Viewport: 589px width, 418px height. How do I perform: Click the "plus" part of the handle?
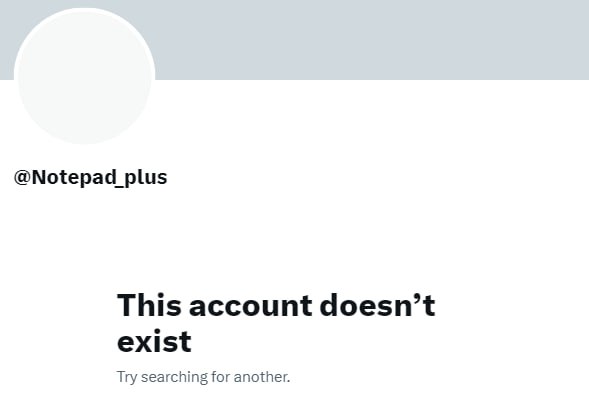pos(146,178)
